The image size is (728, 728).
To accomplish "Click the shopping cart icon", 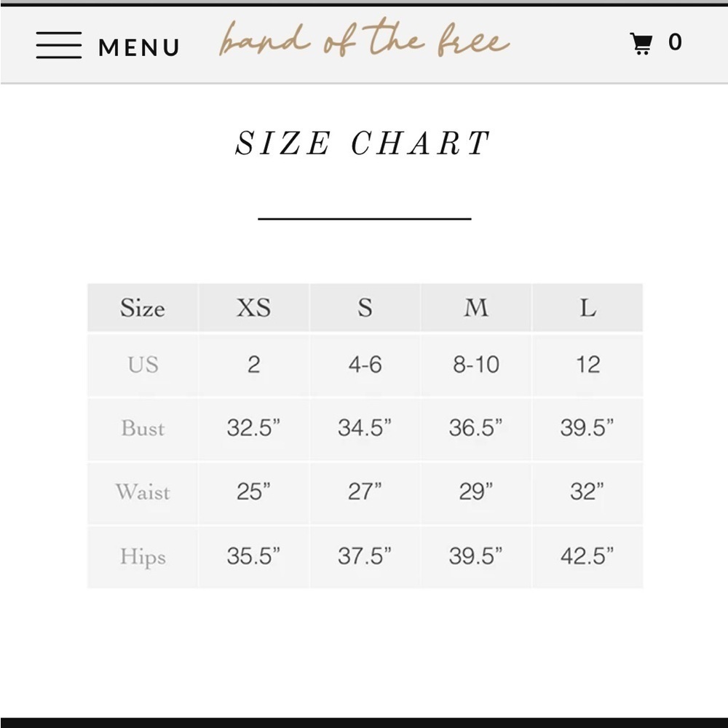I will pos(641,44).
